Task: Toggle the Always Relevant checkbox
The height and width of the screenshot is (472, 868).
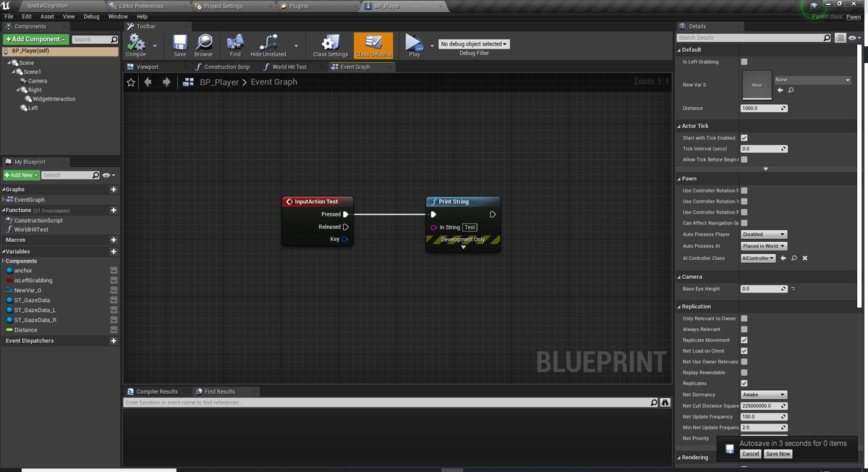Action: point(744,329)
